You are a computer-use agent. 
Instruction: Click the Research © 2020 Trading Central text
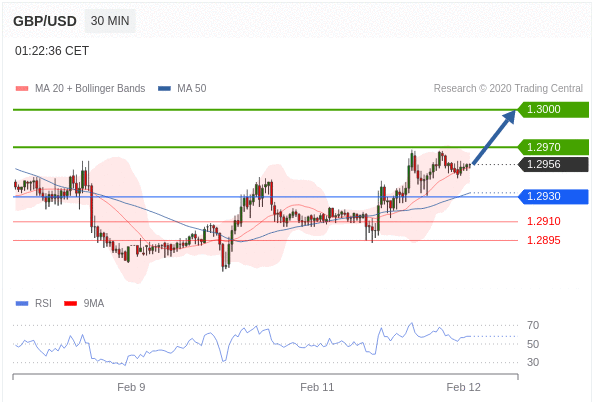[x=508, y=89]
